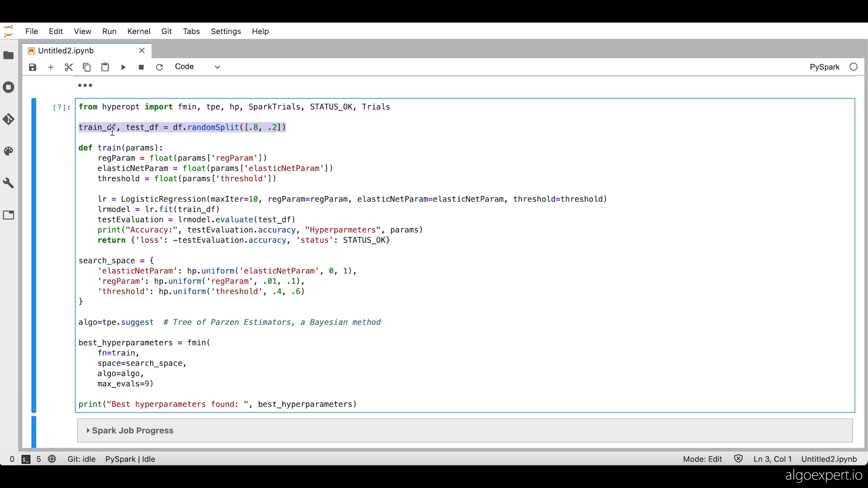Save the notebook
The height and width of the screenshot is (488, 868).
(x=32, y=67)
